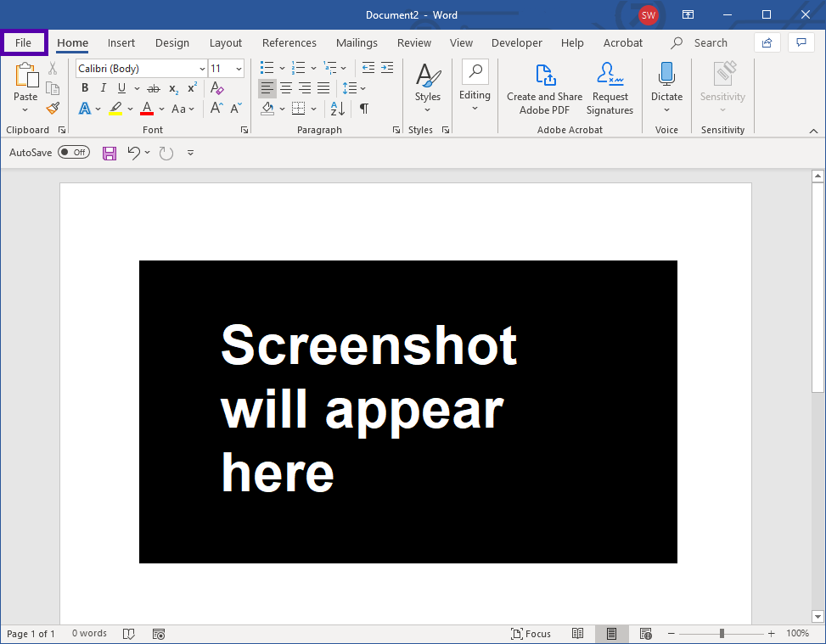
Task: Toggle AutoSave switch on
Action: [74, 152]
